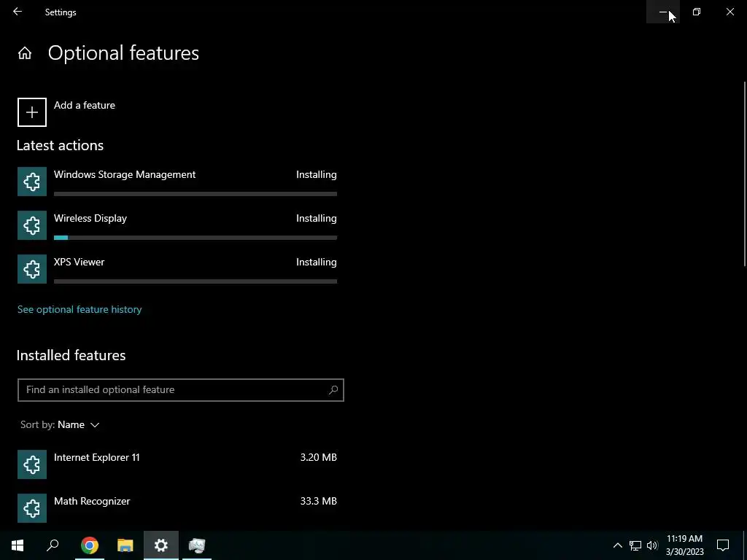Select the Windows Storage Management puzzle icon

(32, 182)
